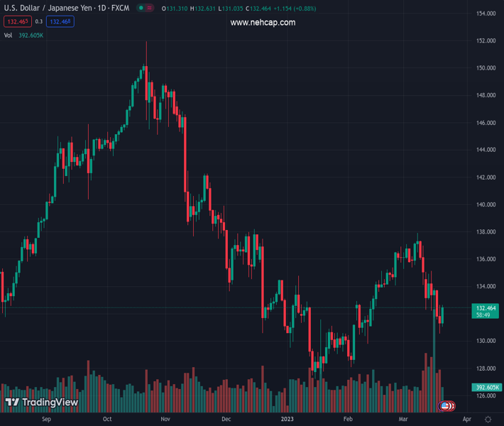Click the volume label 392.605K on axis
This screenshot has height=426, width=504.
(487, 387)
